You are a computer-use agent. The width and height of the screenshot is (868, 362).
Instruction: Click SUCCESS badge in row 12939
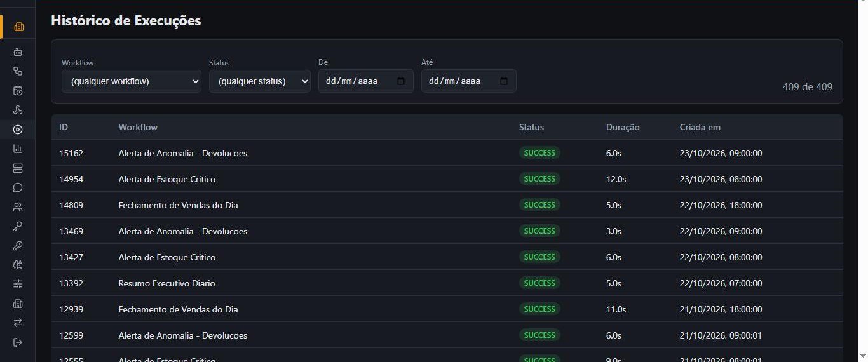pyautogui.click(x=539, y=309)
